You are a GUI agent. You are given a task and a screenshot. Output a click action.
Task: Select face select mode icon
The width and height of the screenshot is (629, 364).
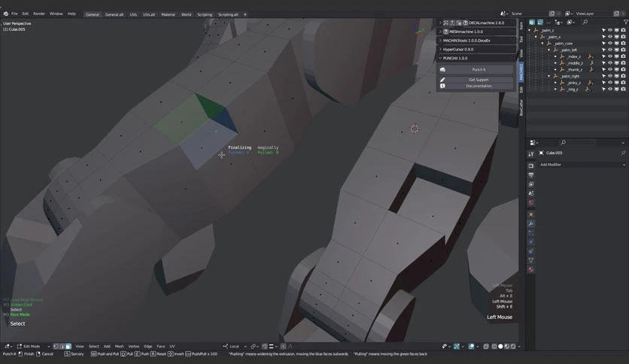[68, 347]
